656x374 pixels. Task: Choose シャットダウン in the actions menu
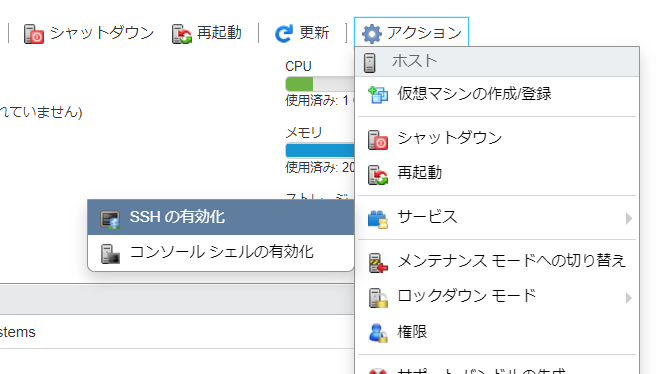(497, 138)
